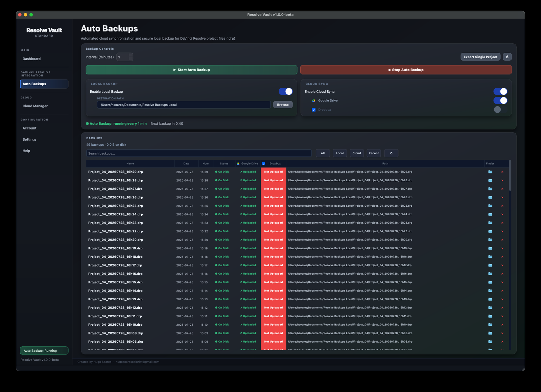Viewport: 541px width, 392px height.
Task: Show Project_04_20260728_16h26.drp in Finder
Action: (490, 197)
